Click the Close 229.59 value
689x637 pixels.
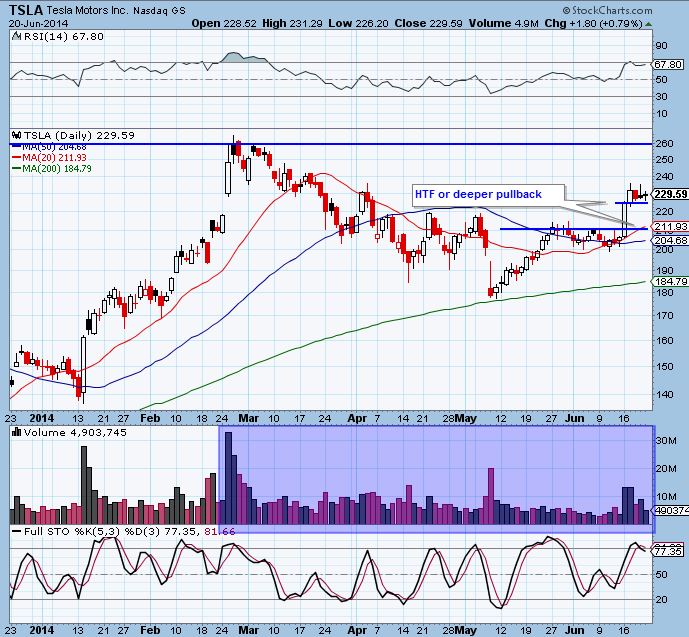pyautogui.click(x=428, y=23)
